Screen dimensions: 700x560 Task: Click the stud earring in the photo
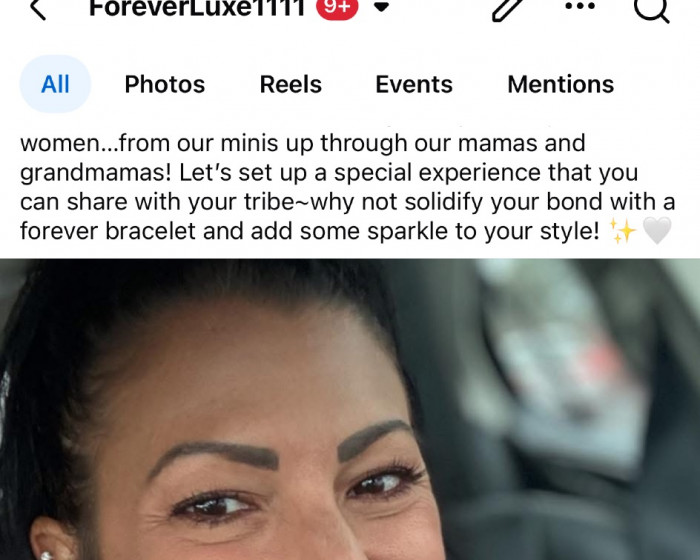46,555
